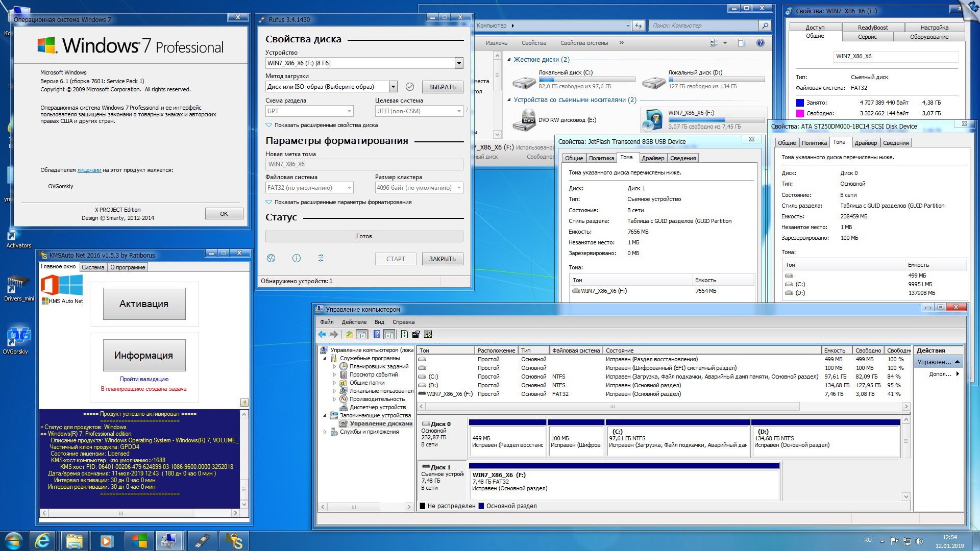Click the blue Занято color swatch
980x551 pixels.
tap(800, 103)
